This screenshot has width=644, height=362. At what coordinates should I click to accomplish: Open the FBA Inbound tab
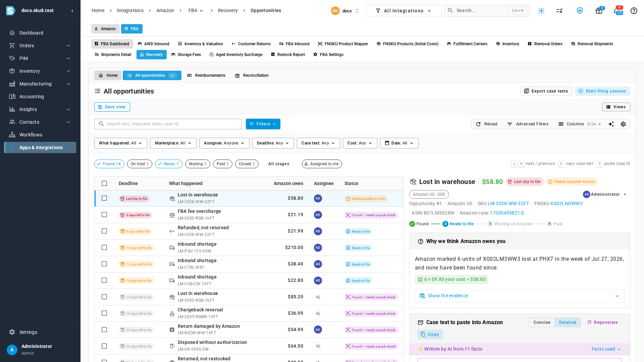[294, 44]
